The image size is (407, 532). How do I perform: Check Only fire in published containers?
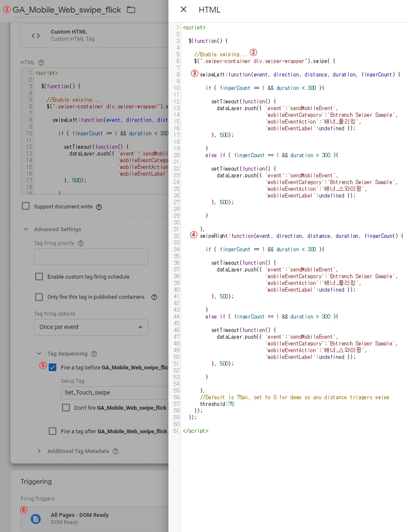click(x=39, y=297)
